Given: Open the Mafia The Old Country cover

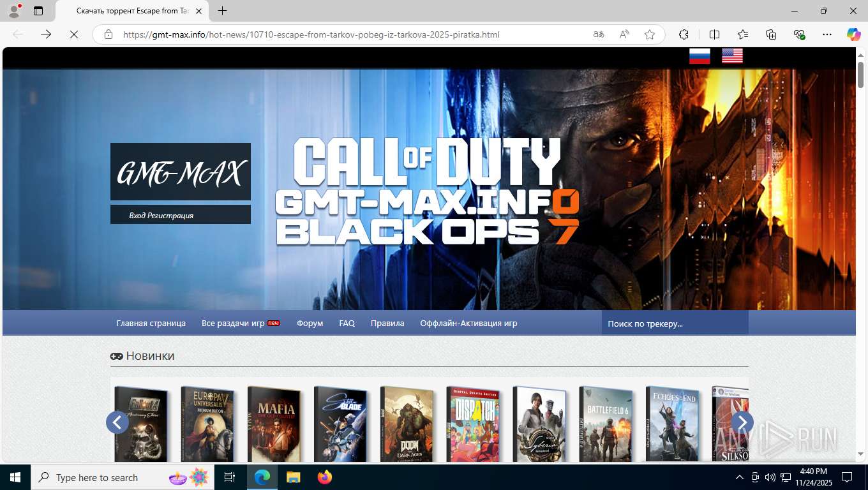Looking at the screenshot, I should (x=274, y=424).
